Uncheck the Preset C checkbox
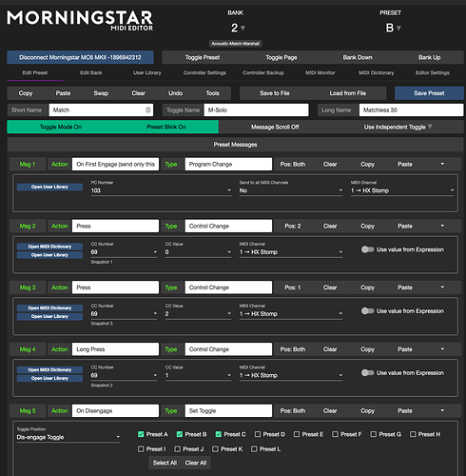This screenshot has width=466, height=476. [219, 434]
